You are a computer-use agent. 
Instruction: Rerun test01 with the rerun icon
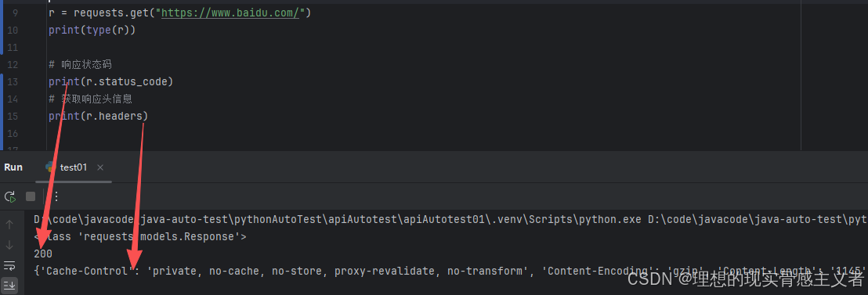[x=10, y=196]
